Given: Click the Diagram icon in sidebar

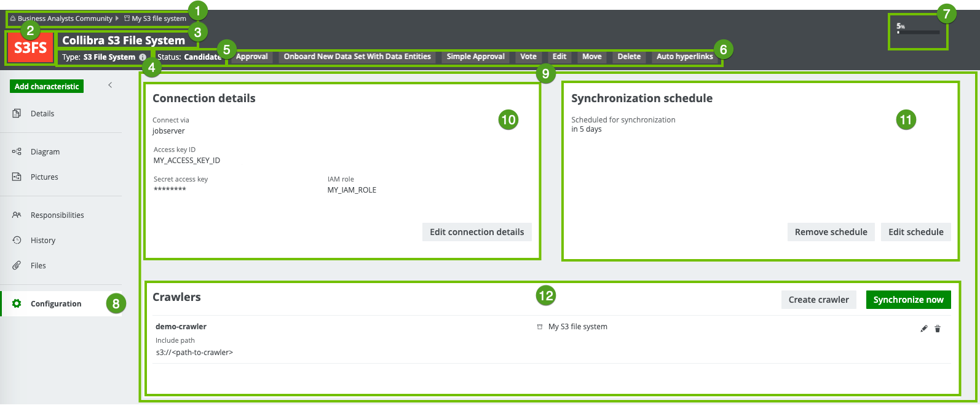Looking at the screenshot, I should (17, 151).
